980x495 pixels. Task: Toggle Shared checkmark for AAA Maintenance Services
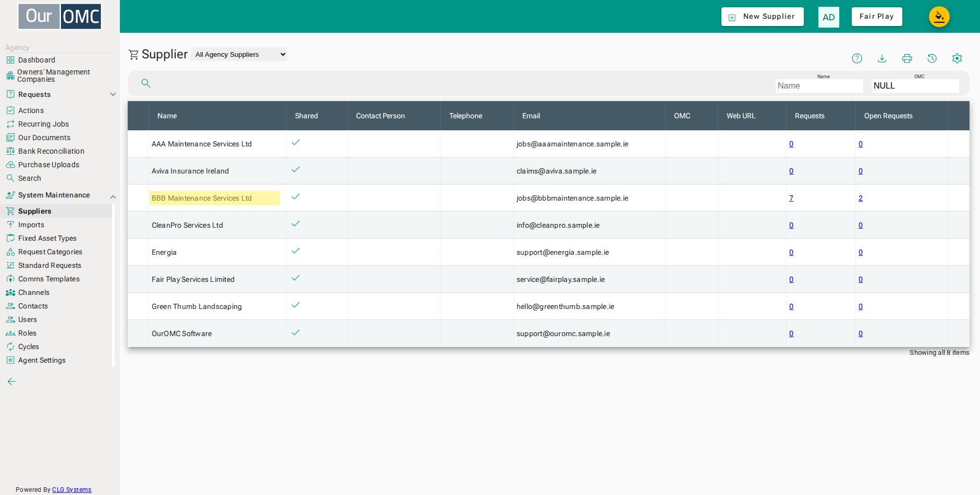[x=296, y=143]
